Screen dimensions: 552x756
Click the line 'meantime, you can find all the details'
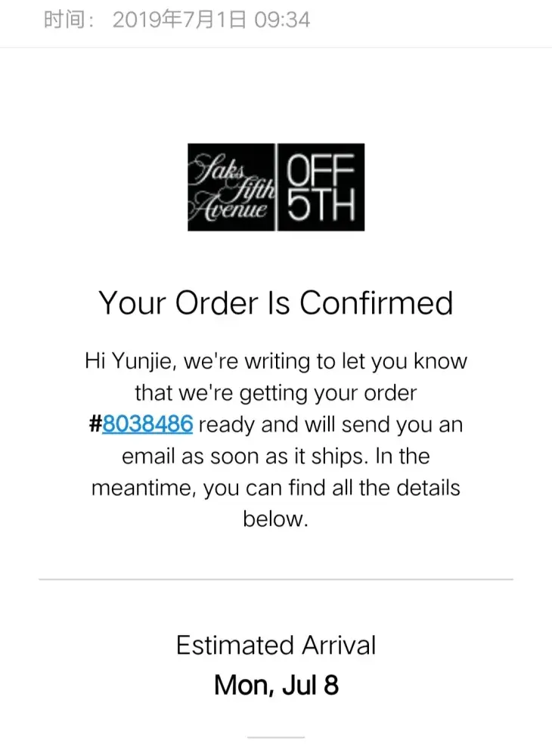point(276,488)
